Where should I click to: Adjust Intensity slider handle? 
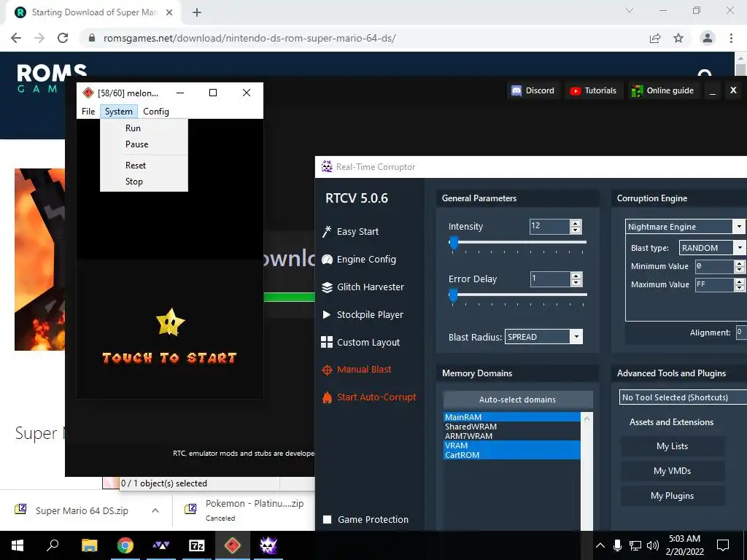454,242
